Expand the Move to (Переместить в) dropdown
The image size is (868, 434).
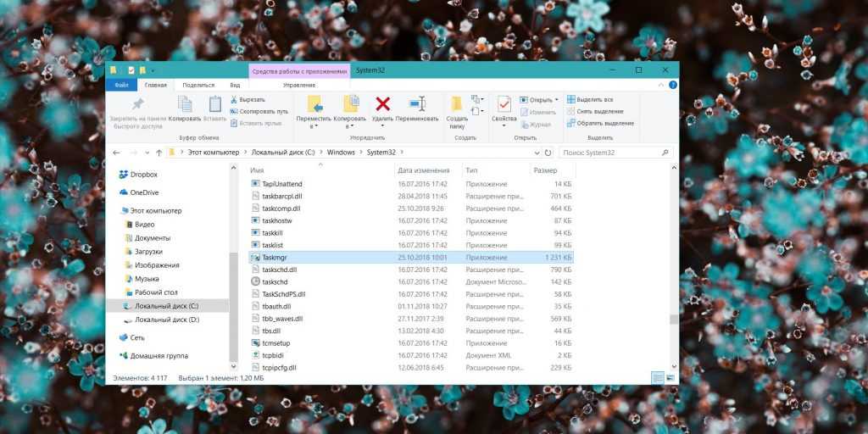pyautogui.click(x=314, y=126)
